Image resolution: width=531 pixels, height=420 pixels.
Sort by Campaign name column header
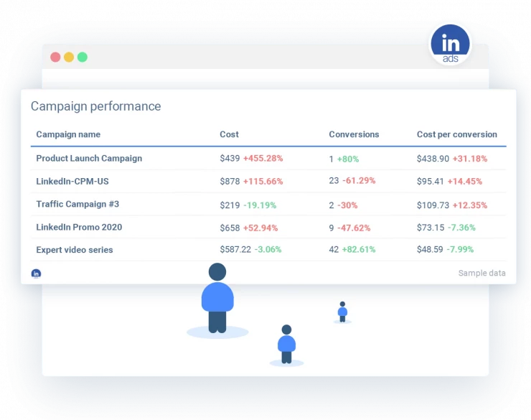(68, 134)
